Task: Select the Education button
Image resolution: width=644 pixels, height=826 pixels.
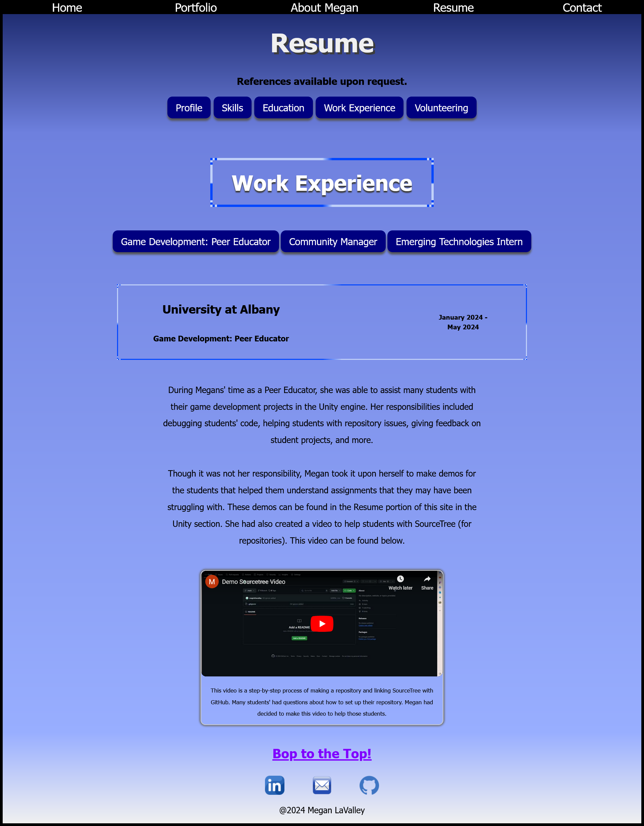Action: 283,107
